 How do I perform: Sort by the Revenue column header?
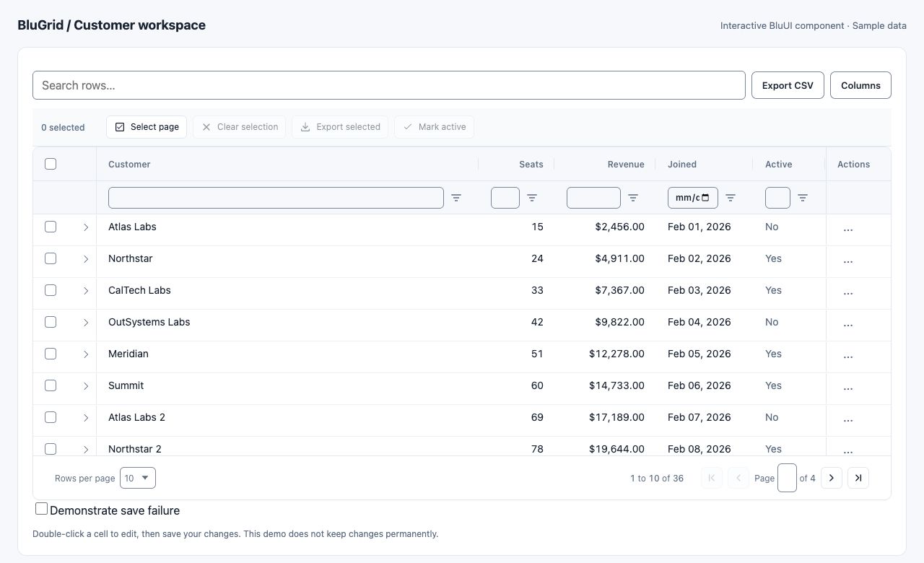tap(626, 165)
